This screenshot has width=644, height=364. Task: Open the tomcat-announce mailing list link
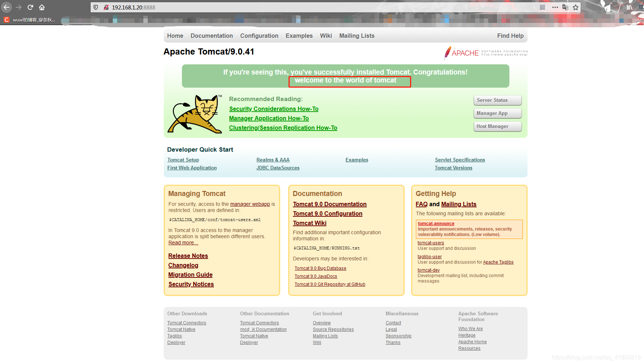[x=436, y=224]
